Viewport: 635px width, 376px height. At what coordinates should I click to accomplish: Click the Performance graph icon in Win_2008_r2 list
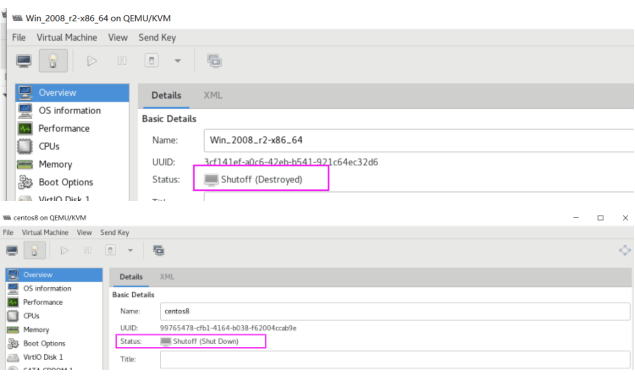coord(25,128)
